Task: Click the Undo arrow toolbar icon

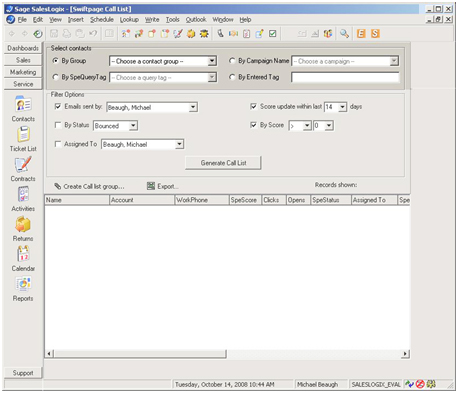Action: click(x=93, y=33)
